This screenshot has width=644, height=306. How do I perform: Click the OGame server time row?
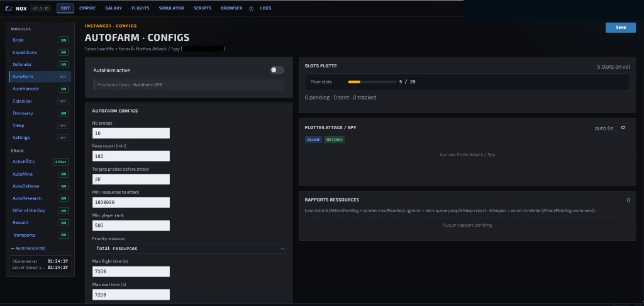click(x=40, y=261)
